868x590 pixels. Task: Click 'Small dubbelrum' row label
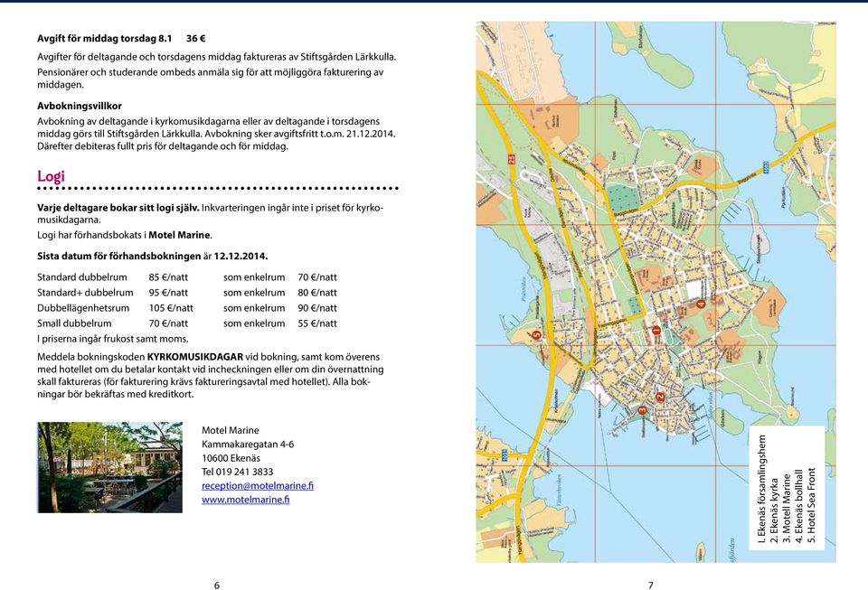tap(74, 323)
